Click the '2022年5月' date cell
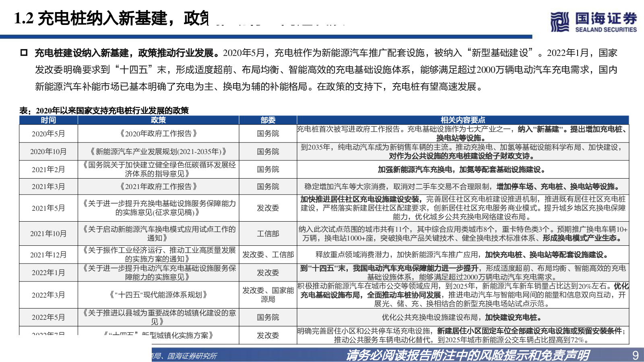This screenshot has height=362, width=644. 48,317
